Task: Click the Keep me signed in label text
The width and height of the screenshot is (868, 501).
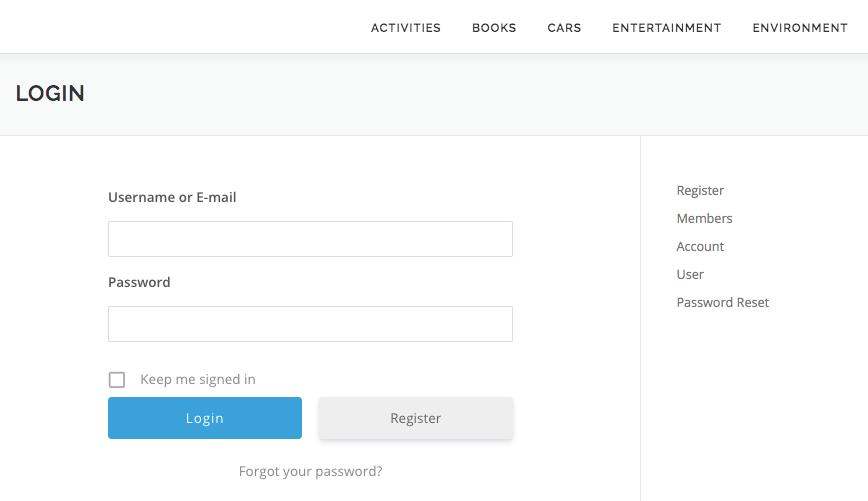Action: (x=198, y=379)
